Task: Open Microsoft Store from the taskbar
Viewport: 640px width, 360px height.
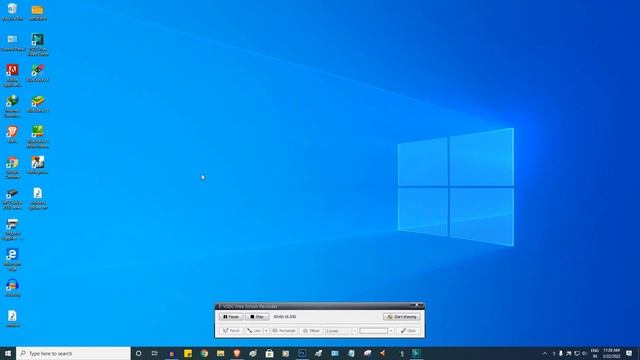Action: tap(269, 353)
